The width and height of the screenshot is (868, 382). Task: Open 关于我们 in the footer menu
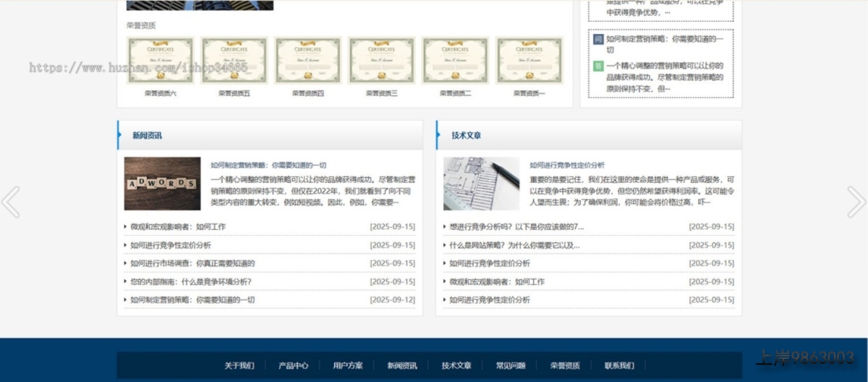239,365
